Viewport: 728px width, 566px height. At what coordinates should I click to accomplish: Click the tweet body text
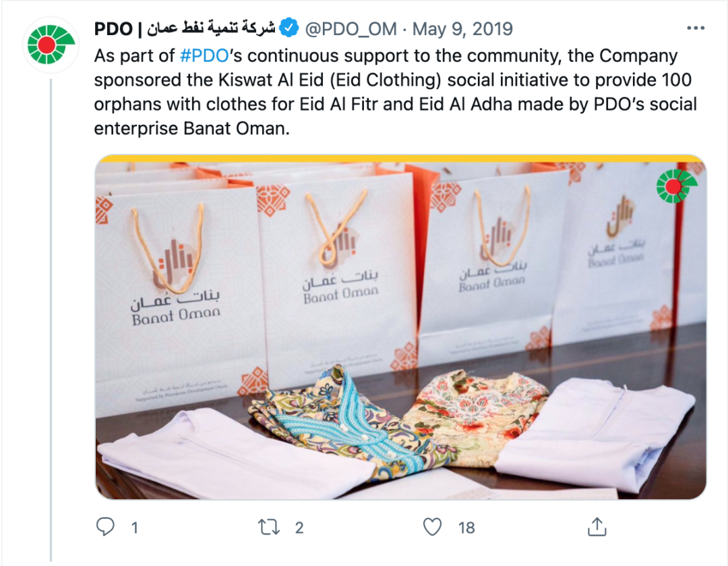[x=396, y=92]
